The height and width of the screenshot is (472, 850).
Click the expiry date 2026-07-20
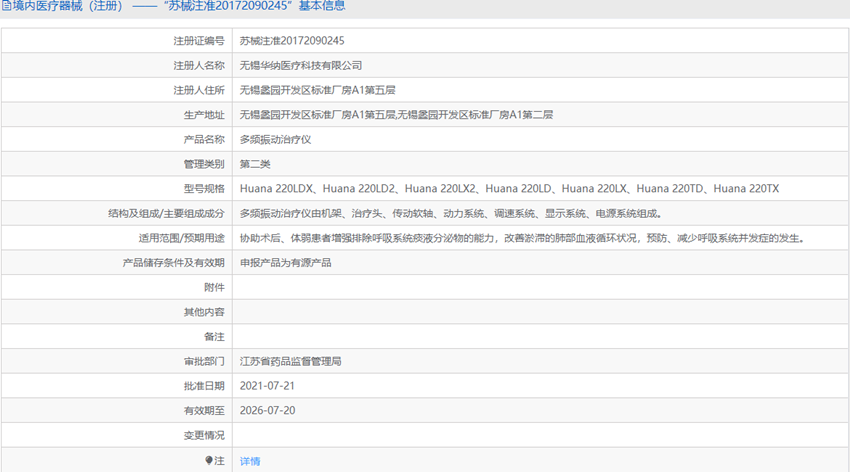(x=267, y=410)
